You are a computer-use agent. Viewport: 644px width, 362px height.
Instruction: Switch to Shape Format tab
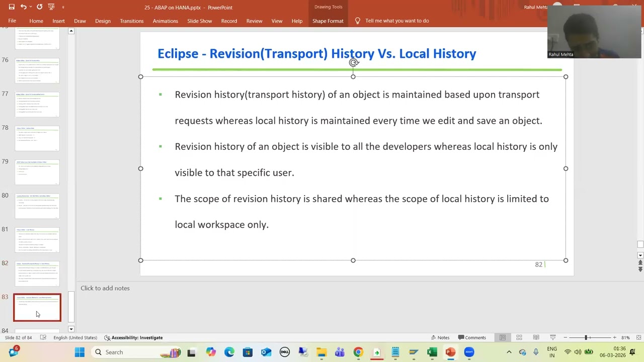coord(328,21)
